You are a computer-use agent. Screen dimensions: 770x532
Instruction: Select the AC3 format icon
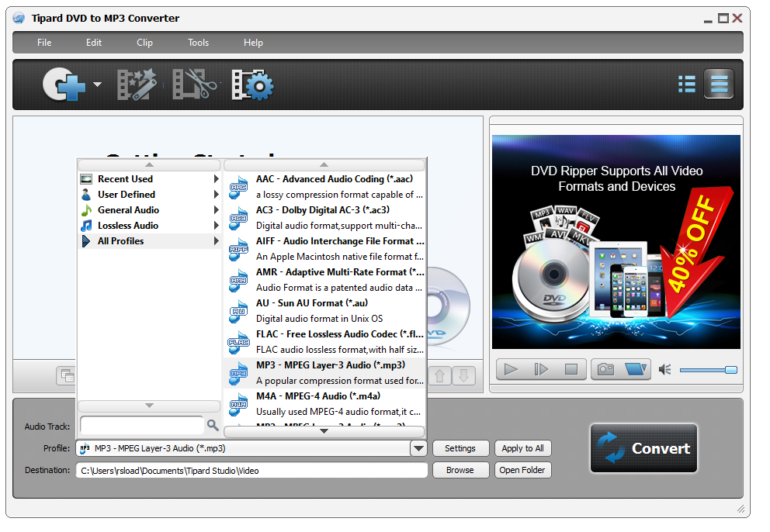pyautogui.click(x=238, y=219)
